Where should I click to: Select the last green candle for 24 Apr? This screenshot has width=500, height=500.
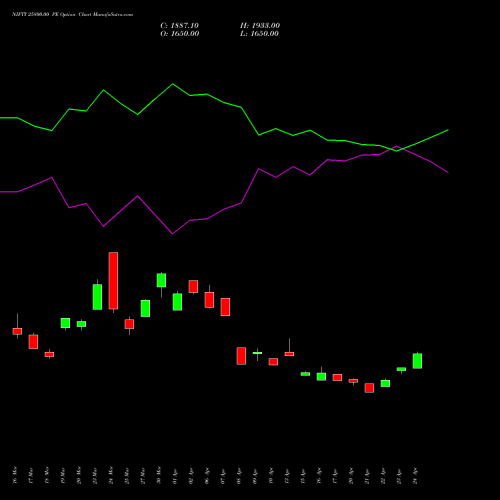417,361
